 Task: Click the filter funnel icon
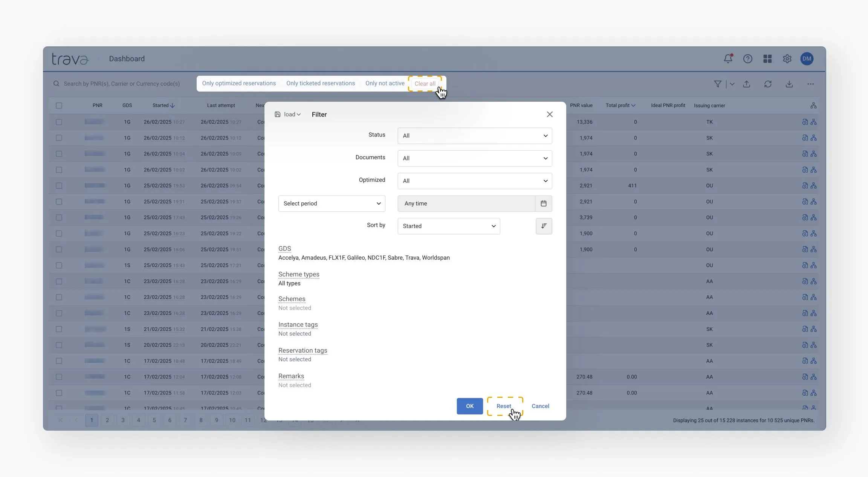coord(718,84)
